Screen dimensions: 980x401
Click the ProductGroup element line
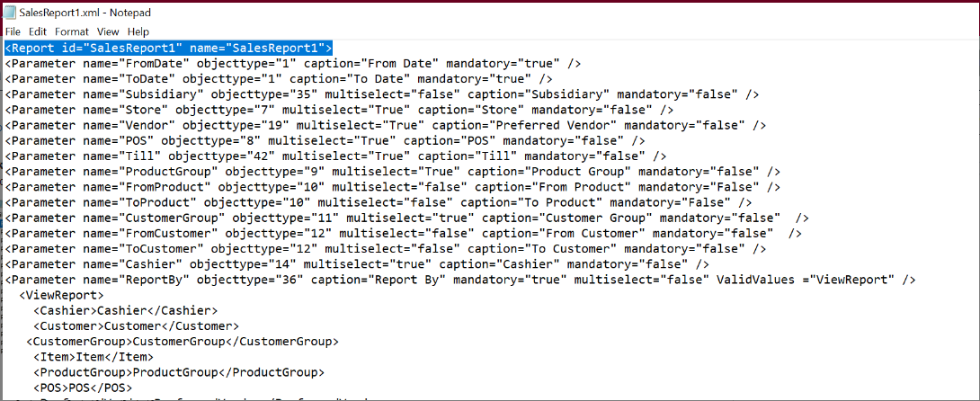(179, 372)
